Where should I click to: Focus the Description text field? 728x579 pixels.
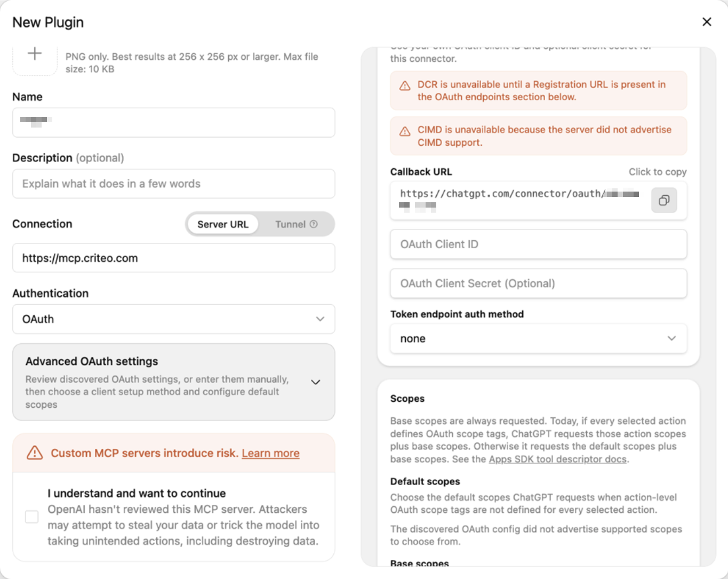174,184
